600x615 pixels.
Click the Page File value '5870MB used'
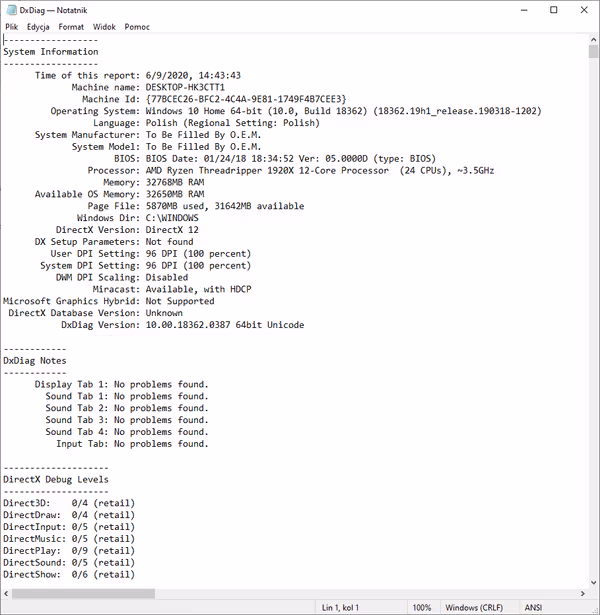click(175, 206)
